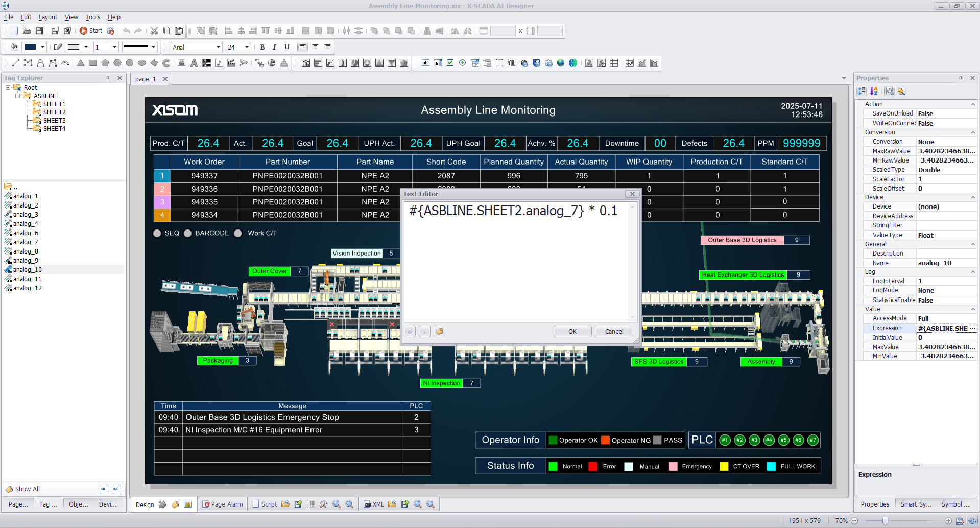Insert a text input box control

[425, 63]
